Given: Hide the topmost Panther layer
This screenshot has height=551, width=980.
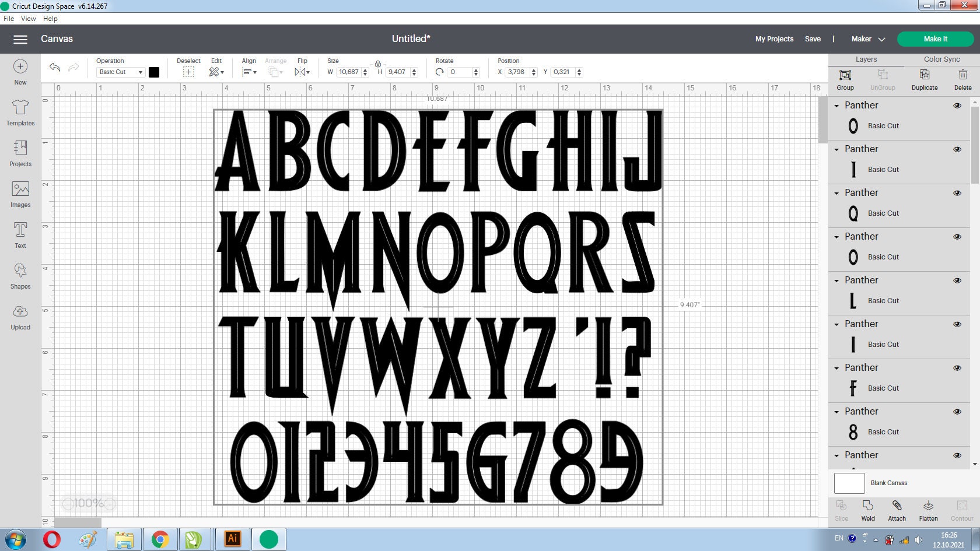Looking at the screenshot, I should pos(957,106).
